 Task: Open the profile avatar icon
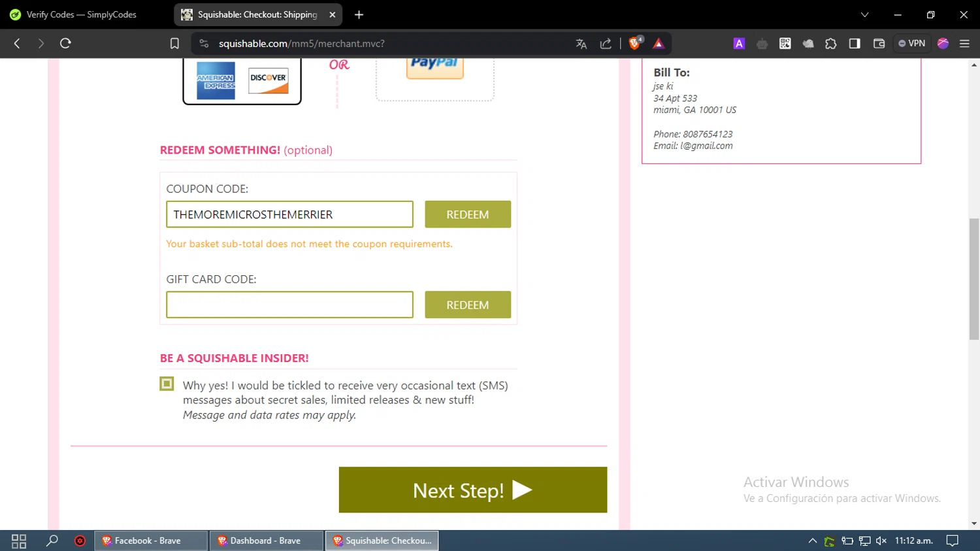(x=943, y=43)
